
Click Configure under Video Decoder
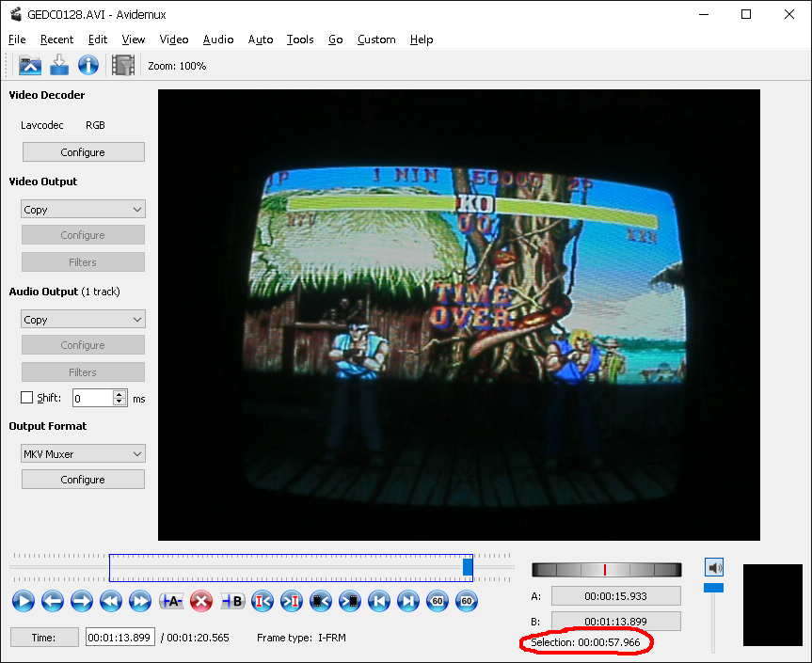[x=84, y=152]
